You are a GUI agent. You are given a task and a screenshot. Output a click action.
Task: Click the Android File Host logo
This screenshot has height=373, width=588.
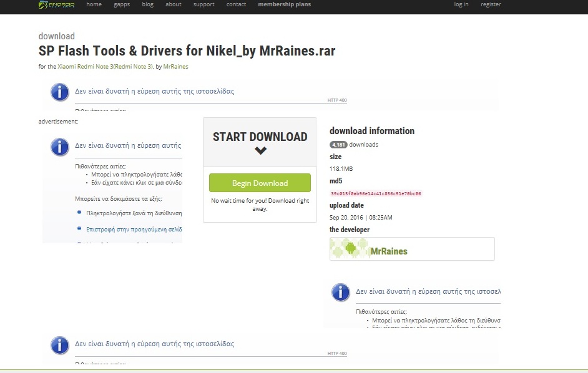[56, 5]
